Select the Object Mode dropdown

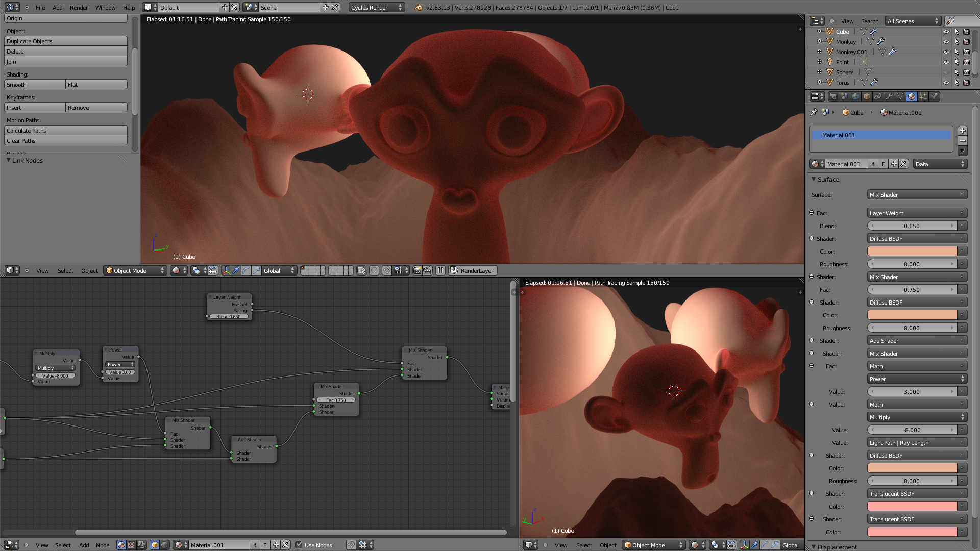(x=135, y=270)
